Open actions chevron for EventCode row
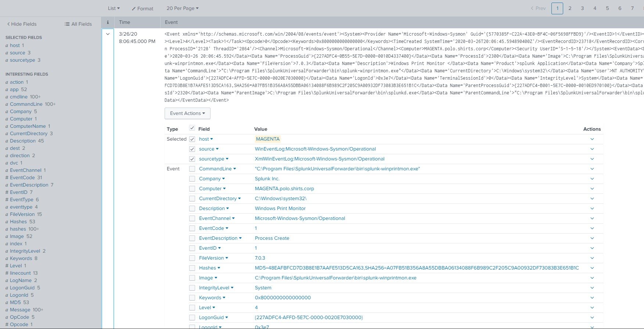 592,228
